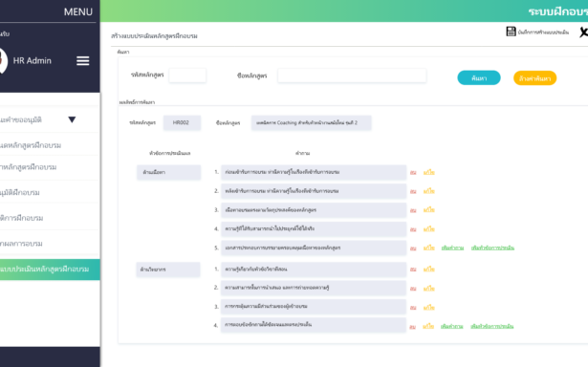Delete question 4 in ด้านเนื้อหา section
Screen dimensions: 588x367
[413, 229]
